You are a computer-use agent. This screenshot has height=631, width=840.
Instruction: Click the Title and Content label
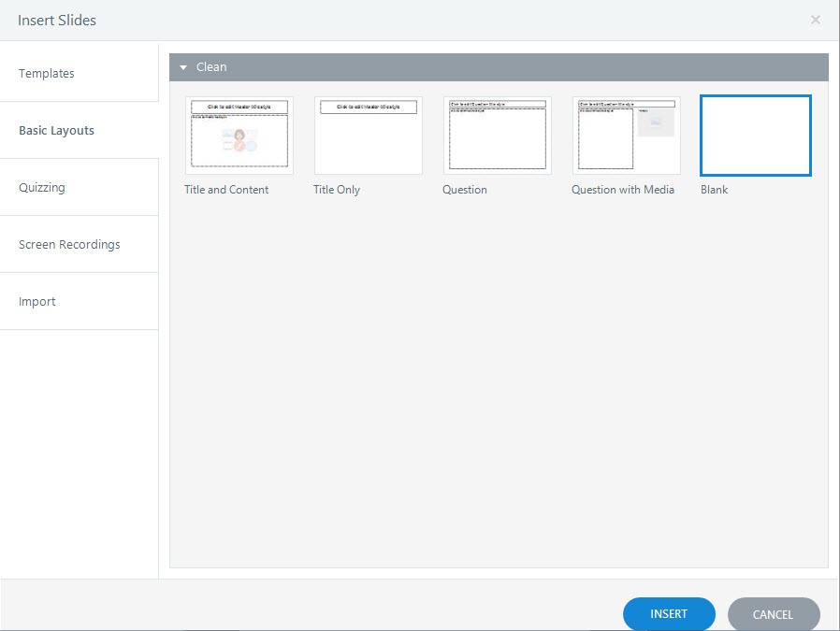click(x=226, y=190)
